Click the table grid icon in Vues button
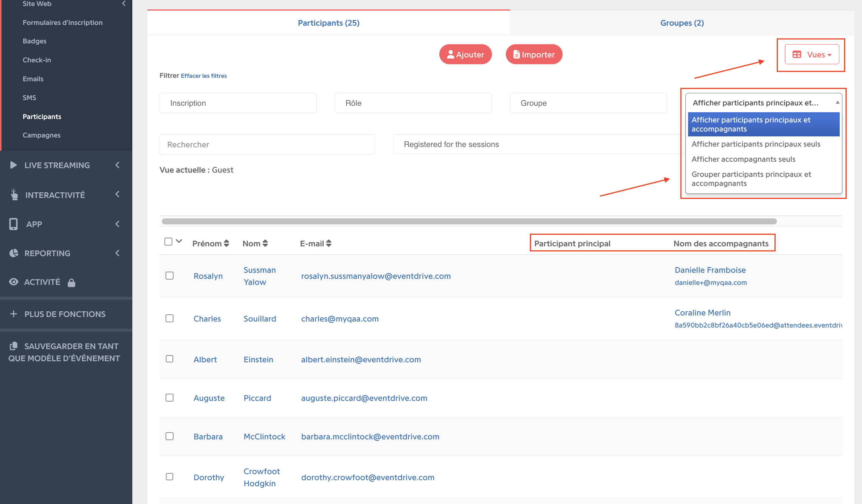Viewport: 862px width, 504px height. [797, 54]
